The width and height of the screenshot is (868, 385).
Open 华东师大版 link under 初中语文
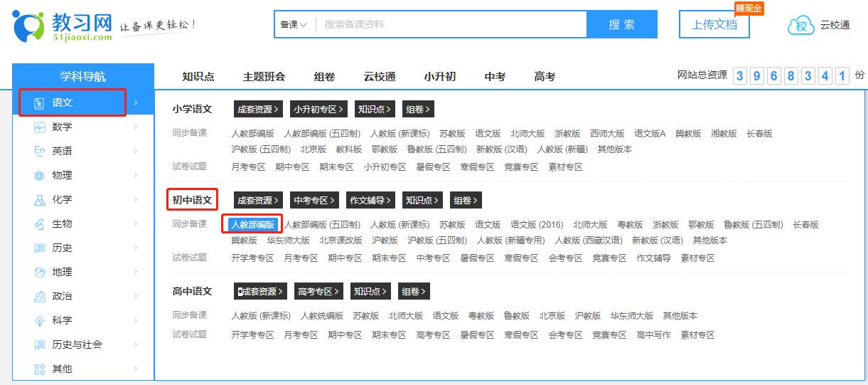[289, 241]
